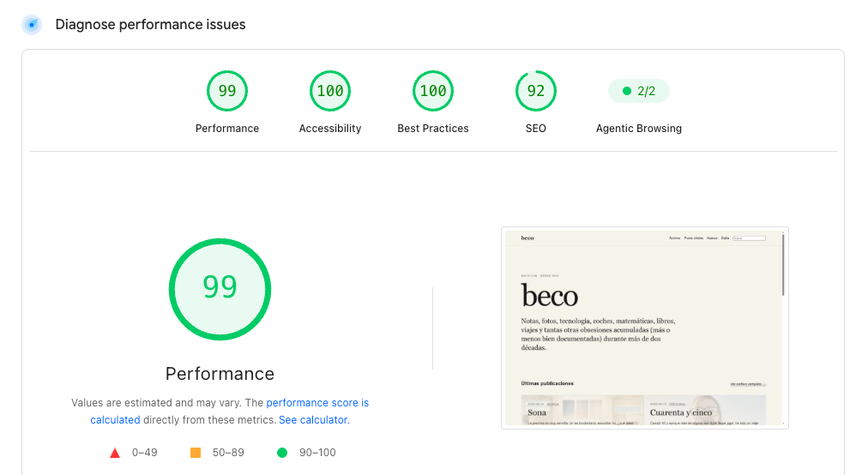
Task: Click the Diagnose performance issues heading
Action: click(151, 24)
